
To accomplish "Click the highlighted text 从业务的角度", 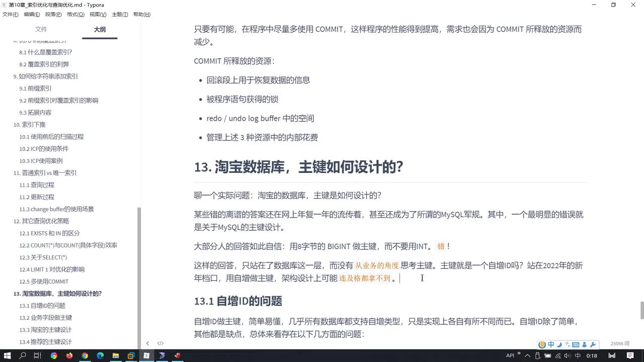I will click(377, 265).
